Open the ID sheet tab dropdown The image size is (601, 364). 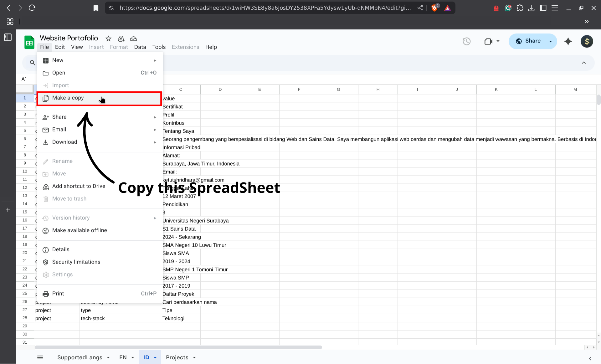click(155, 357)
